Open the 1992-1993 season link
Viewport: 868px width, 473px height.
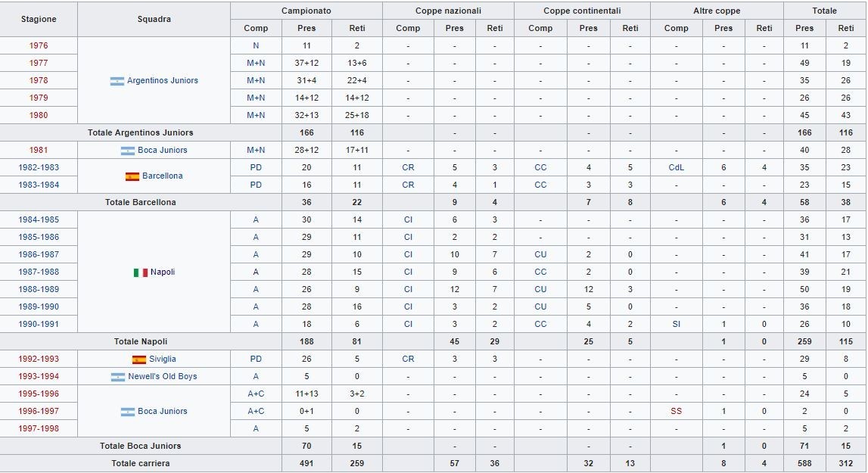click(39, 359)
